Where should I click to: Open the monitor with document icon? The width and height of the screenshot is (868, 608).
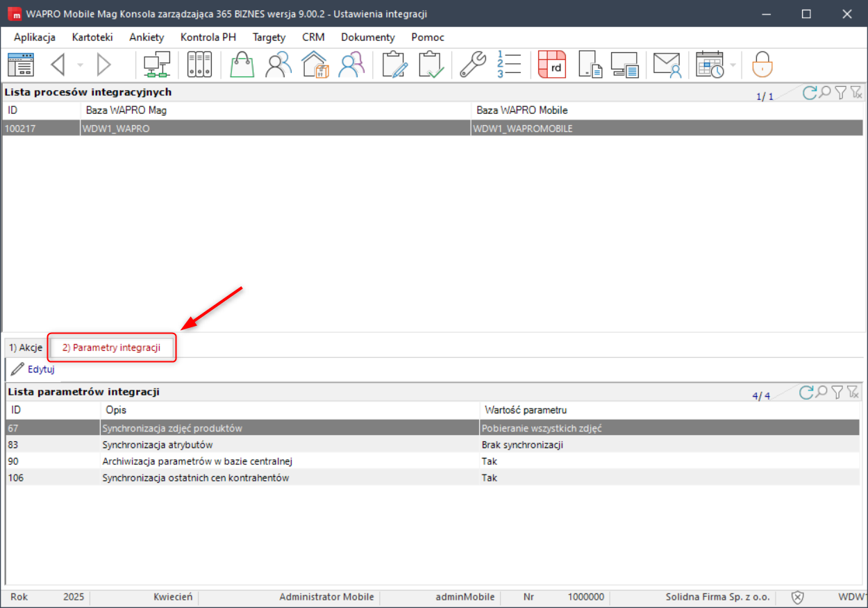[x=625, y=65]
